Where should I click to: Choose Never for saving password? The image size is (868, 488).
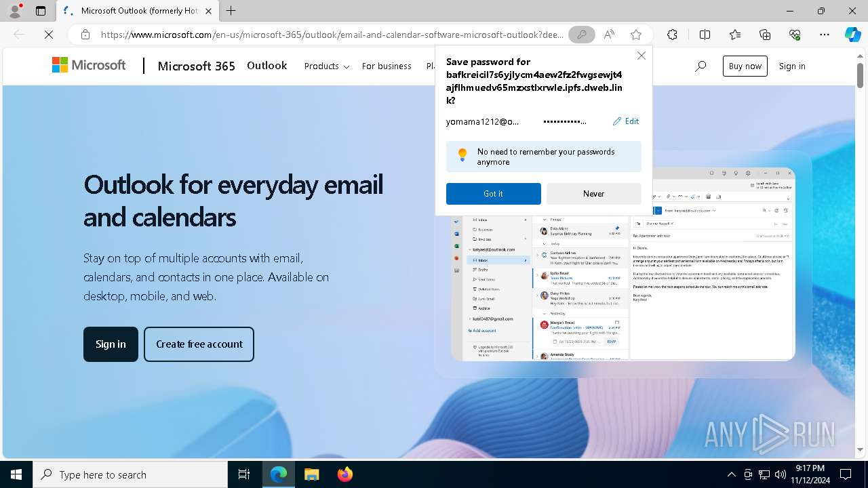click(594, 194)
